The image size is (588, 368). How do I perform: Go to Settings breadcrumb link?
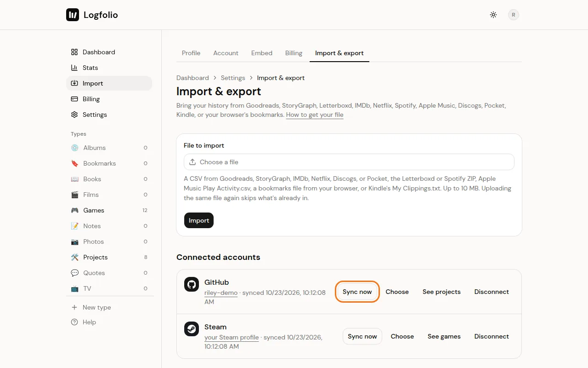[233, 78]
